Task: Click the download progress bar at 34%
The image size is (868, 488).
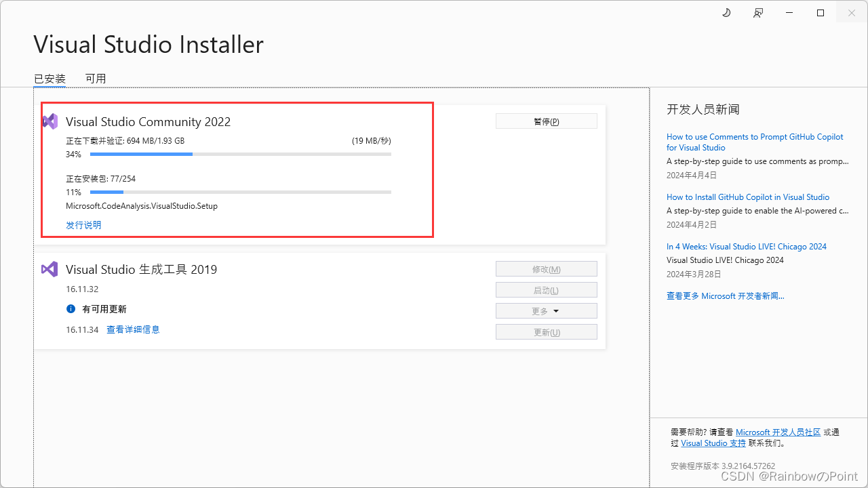Action: point(241,155)
